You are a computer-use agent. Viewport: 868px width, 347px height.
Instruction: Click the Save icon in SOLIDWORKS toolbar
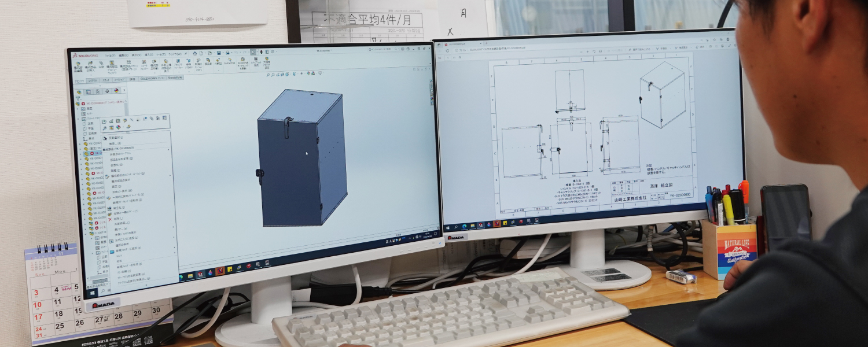pos(219,53)
